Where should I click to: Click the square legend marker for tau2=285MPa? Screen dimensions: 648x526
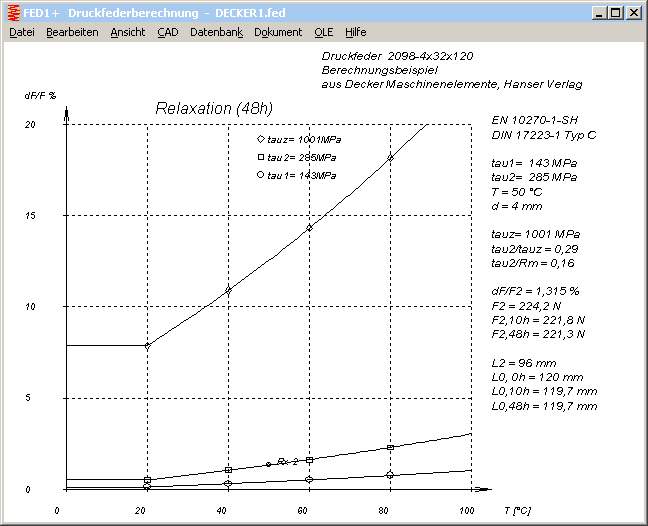pyautogui.click(x=261, y=157)
